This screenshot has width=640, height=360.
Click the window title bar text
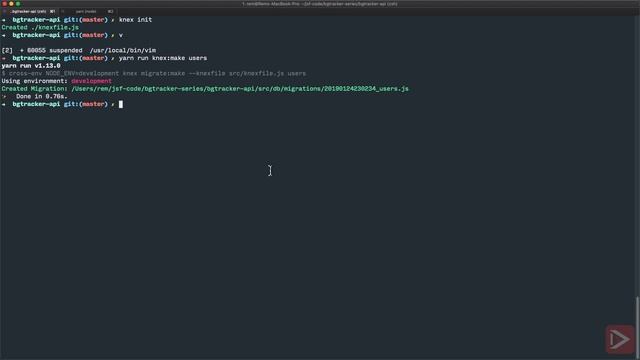coord(320,4)
